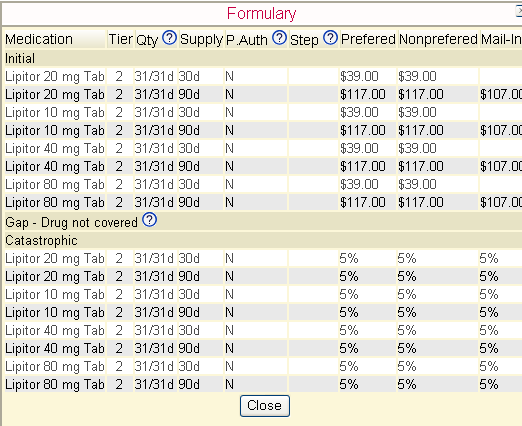This screenshot has height=426, width=522.
Task: Select the Supply column header
Action: pos(201,39)
